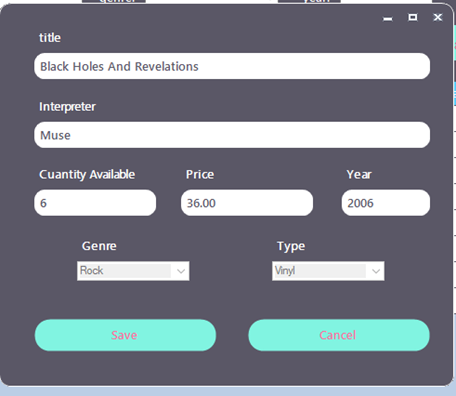Maximize the edit dialog window

[413, 17]
